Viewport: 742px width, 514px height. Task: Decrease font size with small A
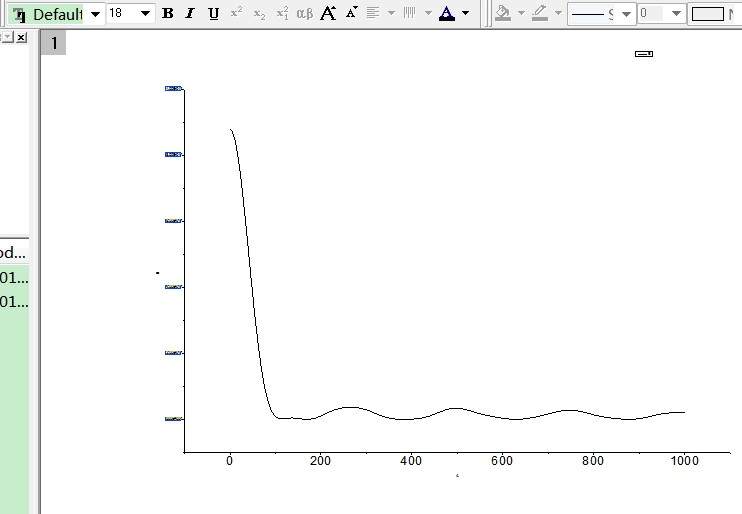click(x=351, y=13)
